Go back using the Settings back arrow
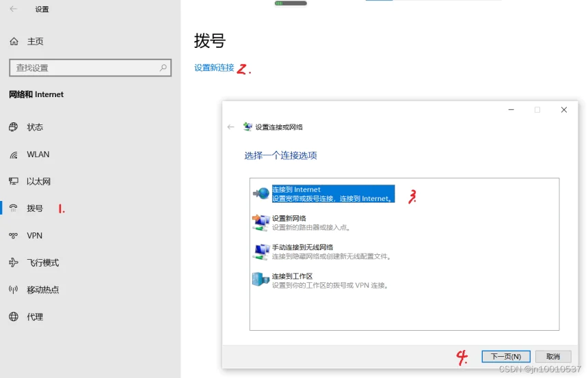This screenshot has width=588, height=378. tap(13, 9)
